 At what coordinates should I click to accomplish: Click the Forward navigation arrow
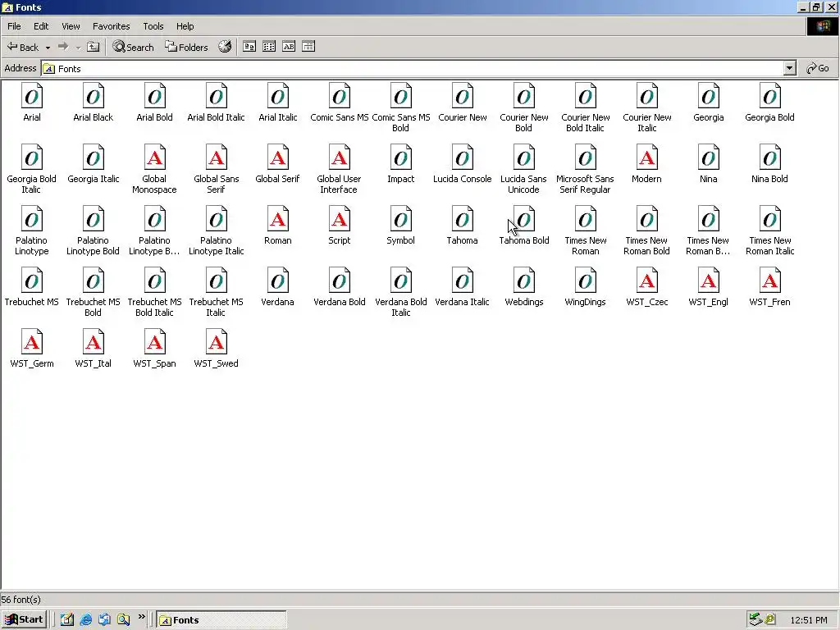pos(63,47)
